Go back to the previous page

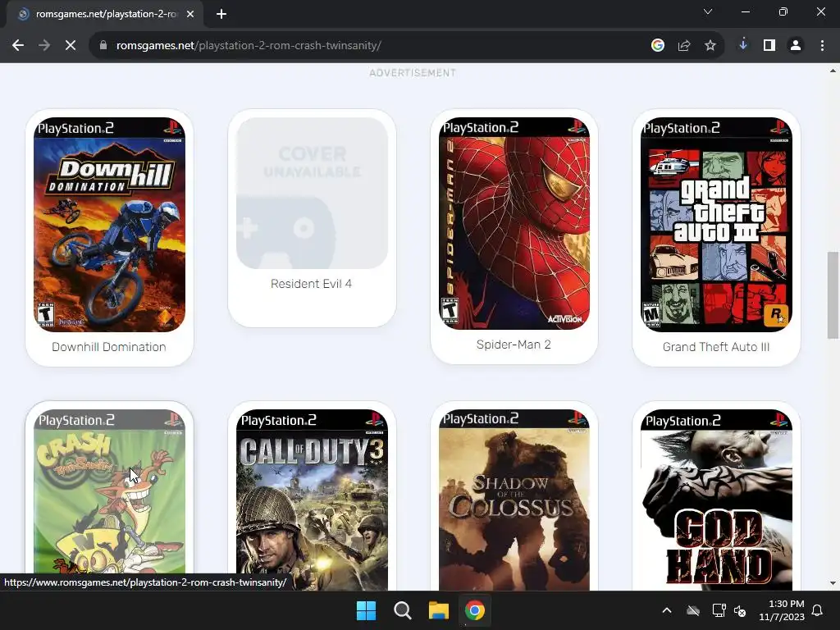point(18,46)
